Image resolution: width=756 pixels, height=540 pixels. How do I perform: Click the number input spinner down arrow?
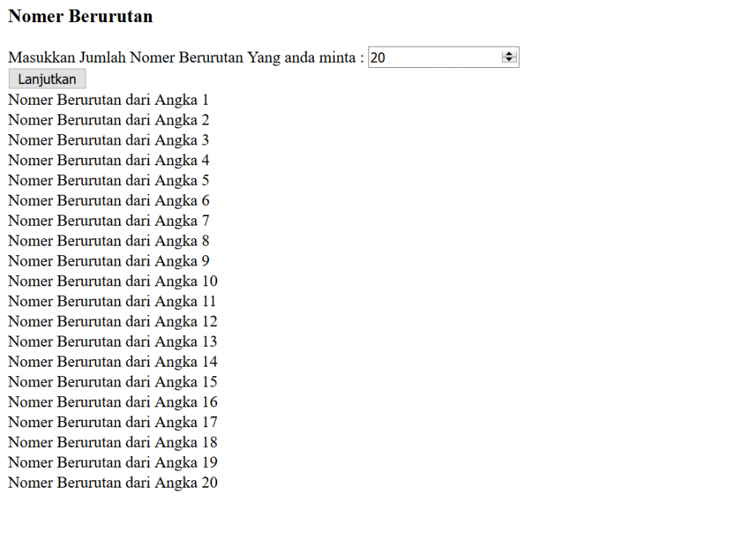point(509,60)
